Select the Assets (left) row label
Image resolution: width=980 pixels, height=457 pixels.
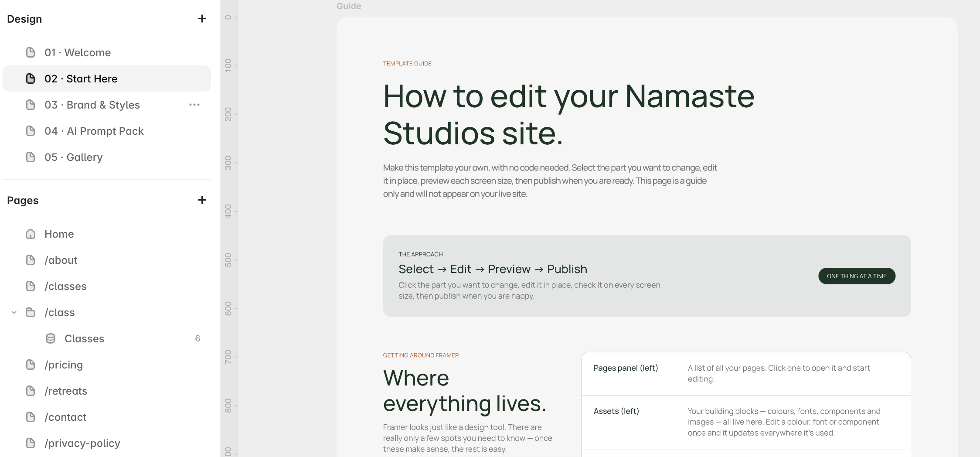(616, 411)
